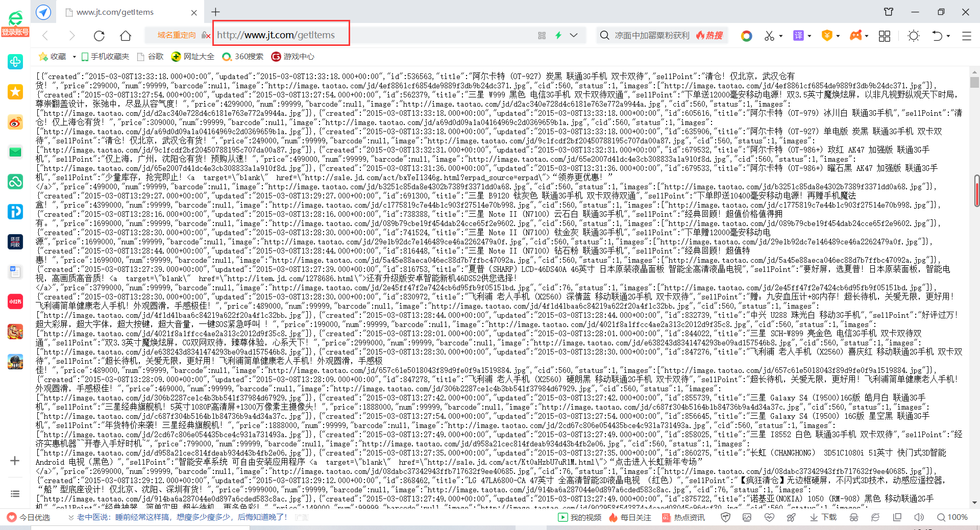Open 热点资讯 in the status bar
This screenshot has width=980, height=530.
[x=683, y=517]
